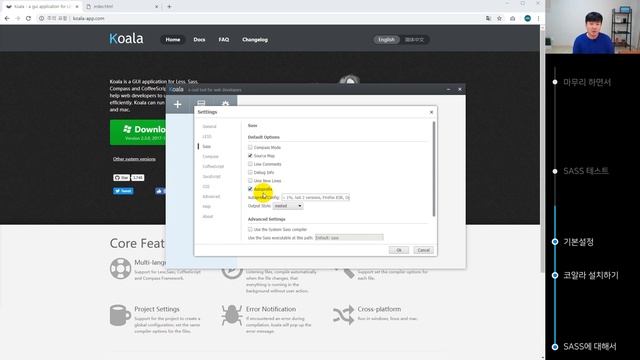The image size is (640, 360).
Task: Open the Changelog nav item
Action: click(x=255, y=40)
